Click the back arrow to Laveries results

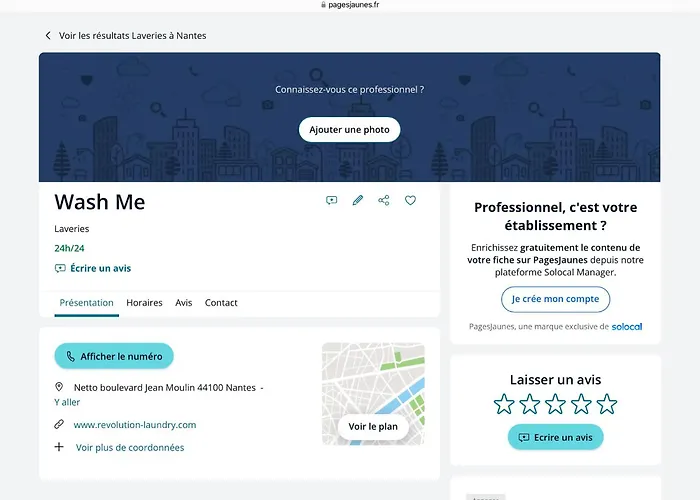coord(48,36)
